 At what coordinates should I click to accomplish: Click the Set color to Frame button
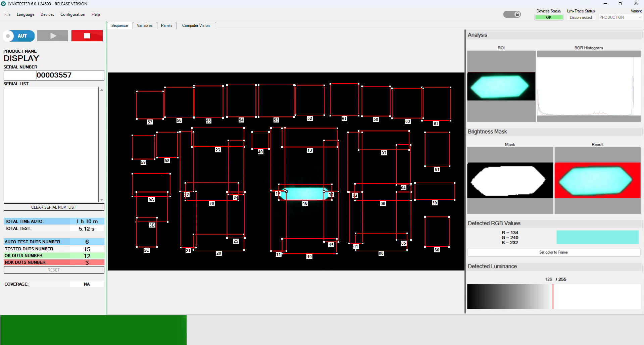[x=553, y=252]
